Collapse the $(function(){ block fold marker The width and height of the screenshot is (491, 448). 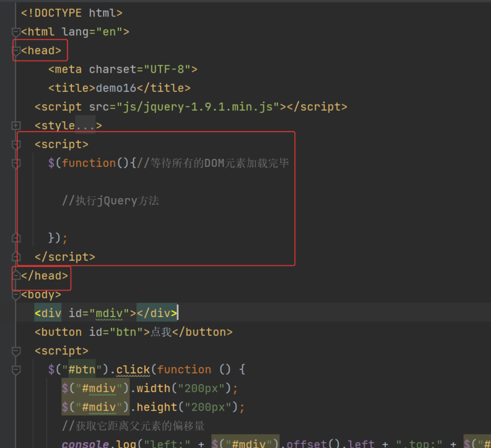point(16,163)
